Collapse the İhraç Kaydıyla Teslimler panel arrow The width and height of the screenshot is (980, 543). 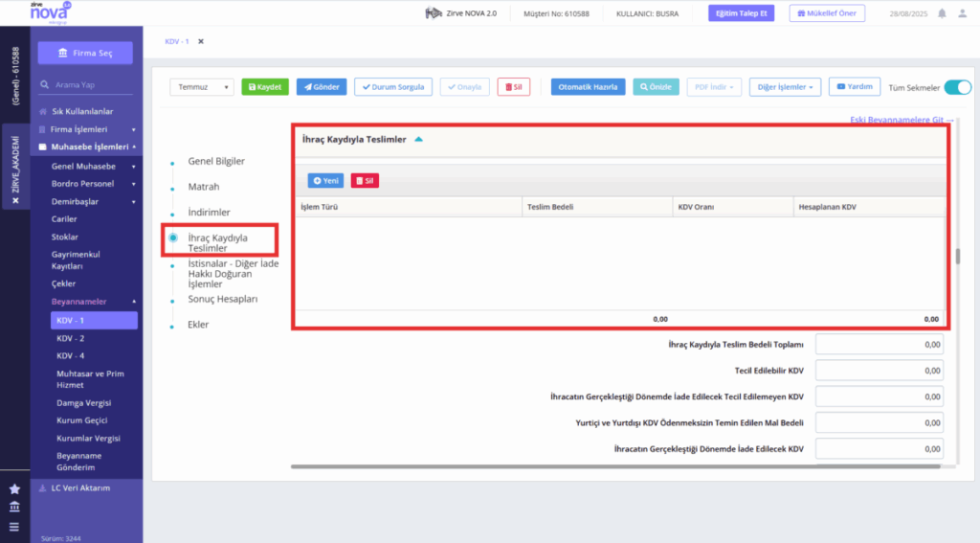pos(419,139)
